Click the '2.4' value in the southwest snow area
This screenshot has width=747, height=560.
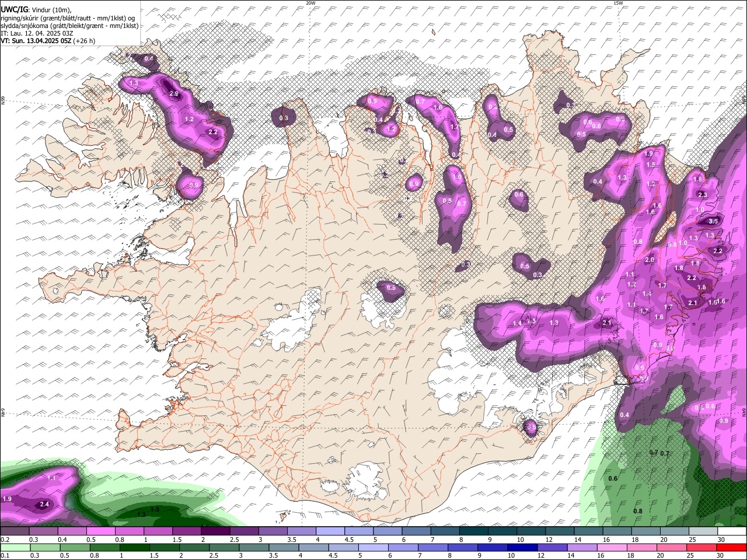pos(44,504)
